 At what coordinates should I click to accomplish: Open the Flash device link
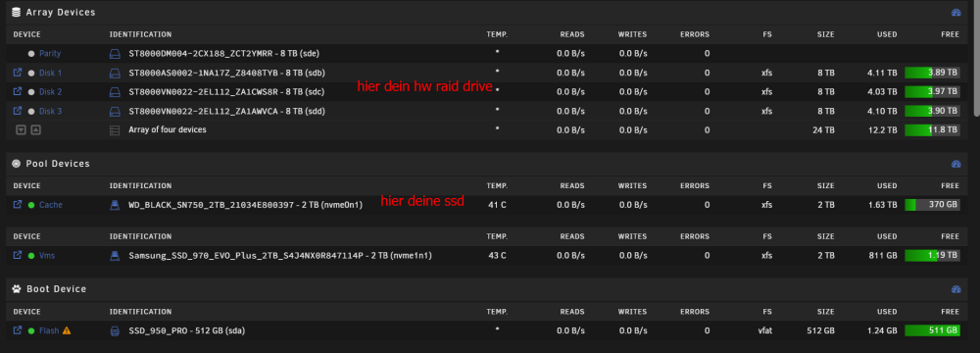(x=49, y=330)
